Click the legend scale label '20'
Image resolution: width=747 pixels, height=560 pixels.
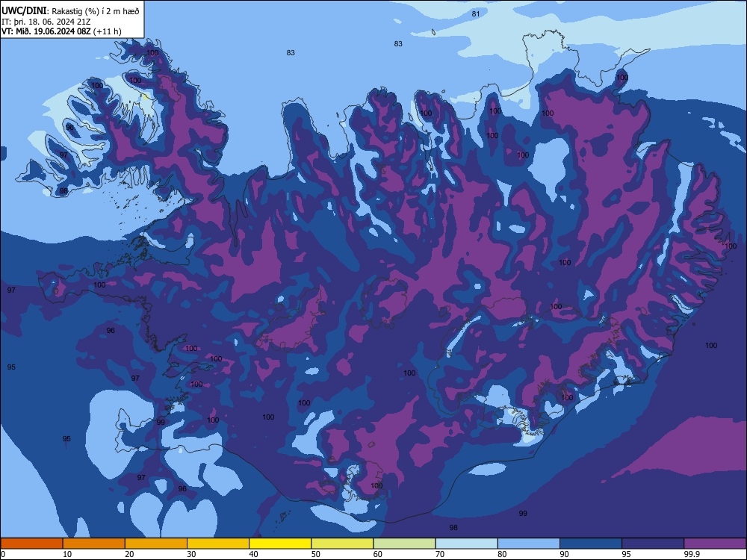pos(129,554)
